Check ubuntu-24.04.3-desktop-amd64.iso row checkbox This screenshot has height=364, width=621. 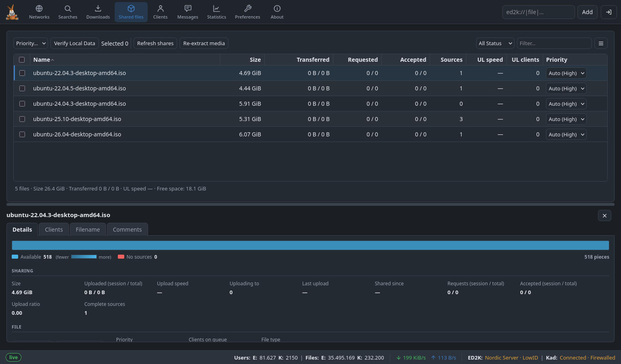[22, 104]
